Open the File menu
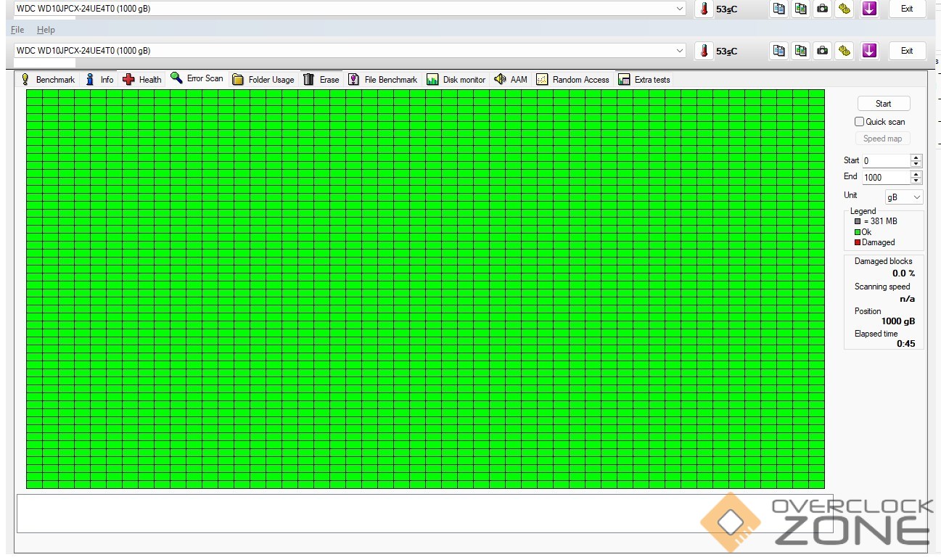The image size is (941, 560). [17, 30]
